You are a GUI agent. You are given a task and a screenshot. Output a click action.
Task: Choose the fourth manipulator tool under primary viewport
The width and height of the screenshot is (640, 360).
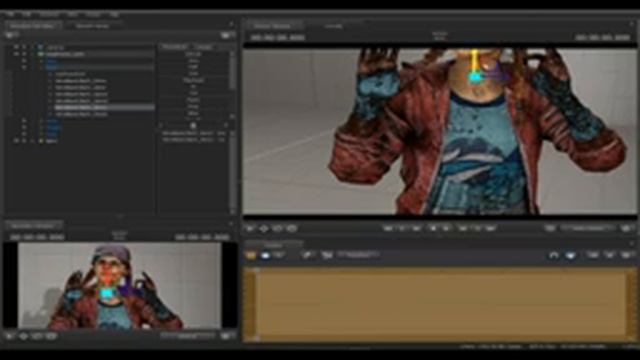[291, 229]
